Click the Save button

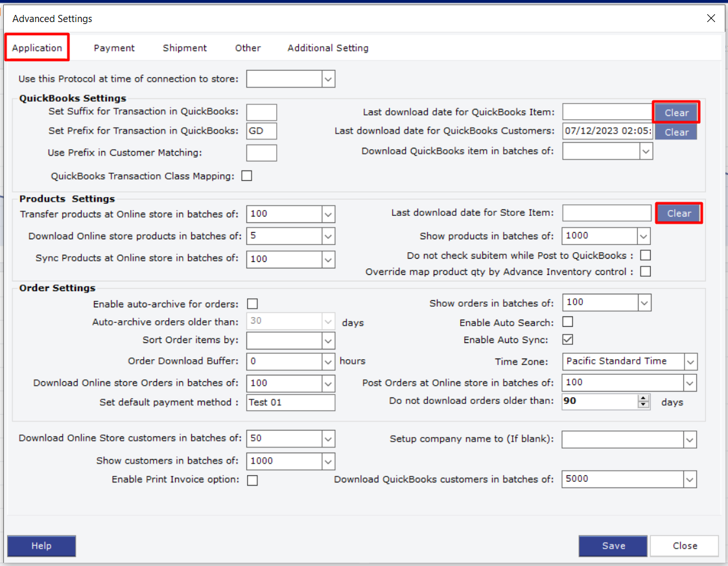[613, 546]
